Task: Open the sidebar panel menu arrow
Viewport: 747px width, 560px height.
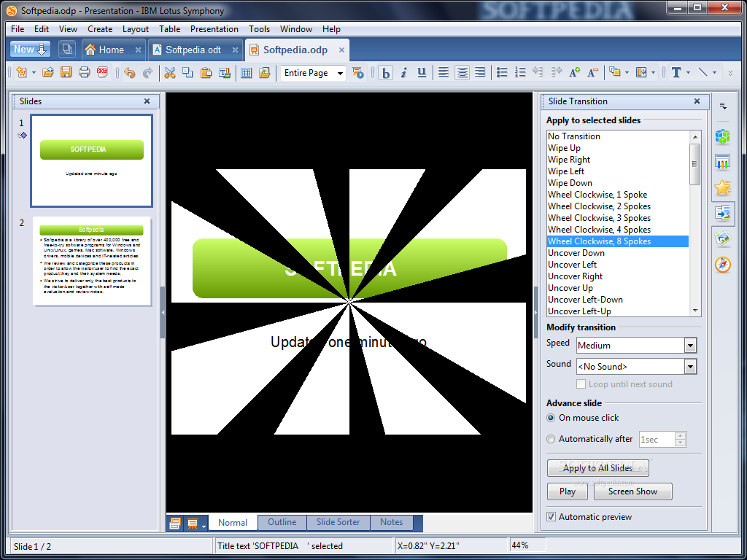Action: point(723,106)
